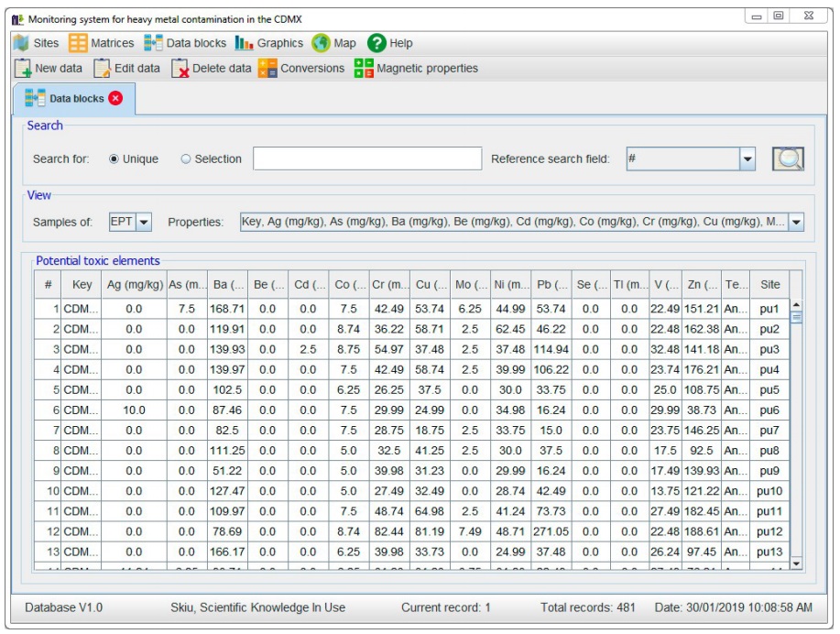Select the Unique radio button
The image size is (840, 634).
115,159
